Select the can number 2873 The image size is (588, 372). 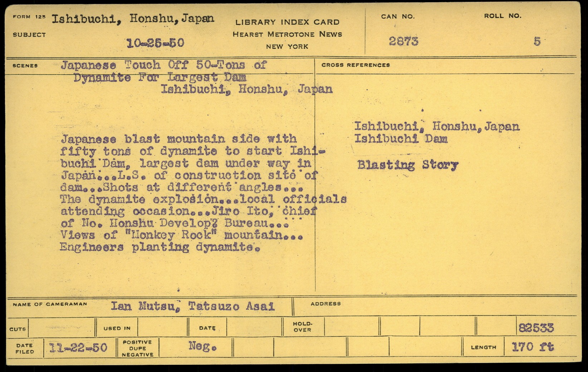coord(403,41)
